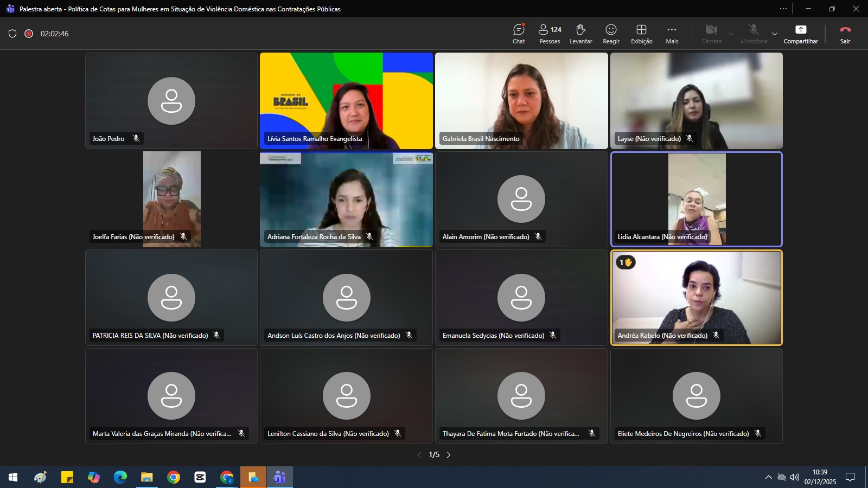Select Andréa Rabelo's video tile
This screenshot has width=868, height=488.
click(x=696, y=297)
